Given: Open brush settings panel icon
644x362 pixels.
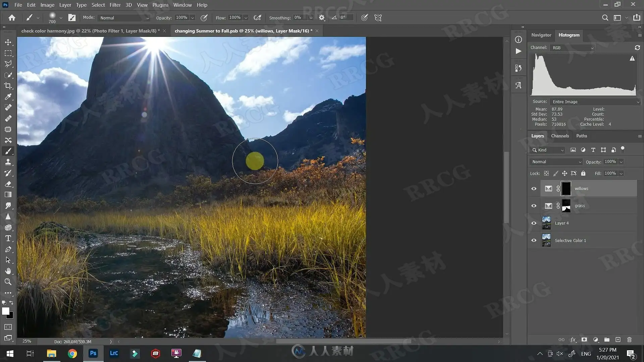Looking at the screenshot, I should (x=72, y=18).
